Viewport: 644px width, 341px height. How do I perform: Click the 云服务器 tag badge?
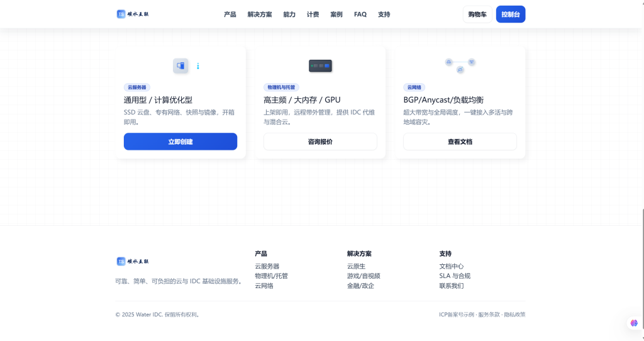pos(136,87)
